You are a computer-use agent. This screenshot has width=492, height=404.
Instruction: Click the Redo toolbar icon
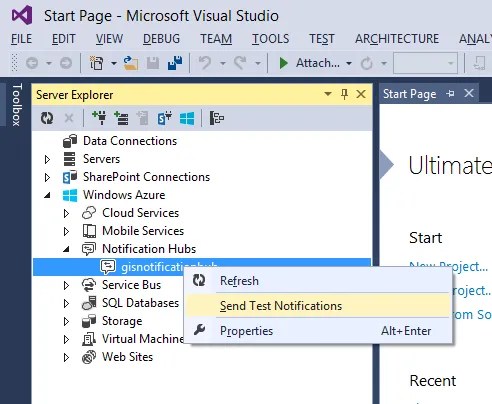click(240, 63)
